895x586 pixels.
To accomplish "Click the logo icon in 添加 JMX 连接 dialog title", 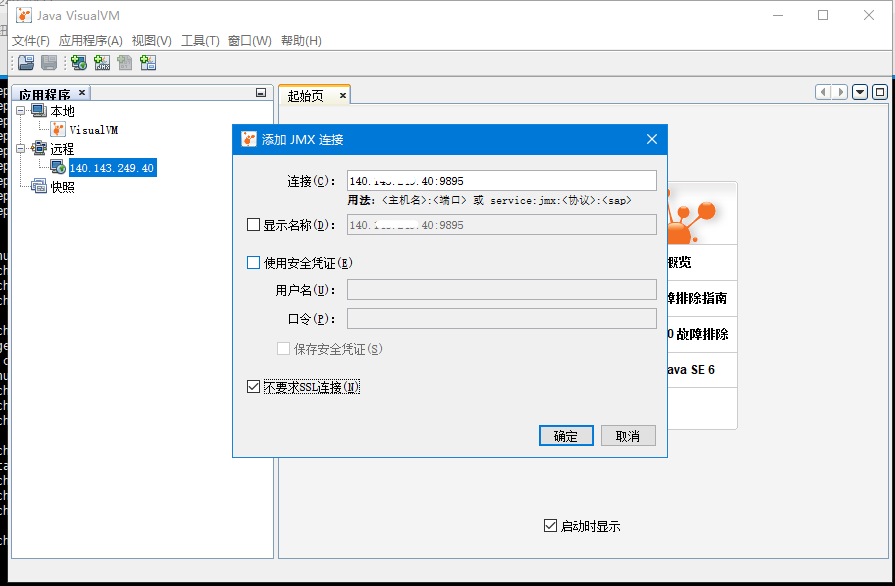I will click(x=249, y=139).
